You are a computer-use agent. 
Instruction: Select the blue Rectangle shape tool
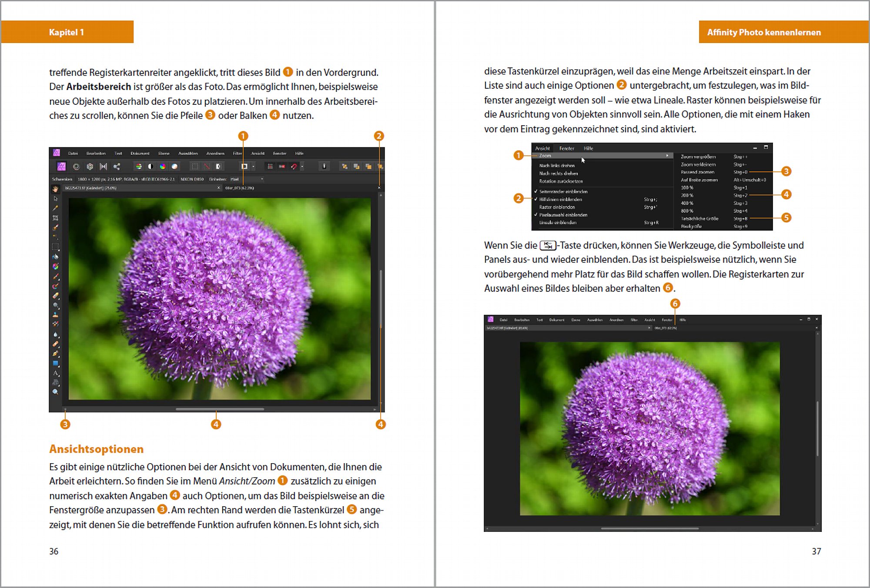pyautogui.click(x=56, y=363)
